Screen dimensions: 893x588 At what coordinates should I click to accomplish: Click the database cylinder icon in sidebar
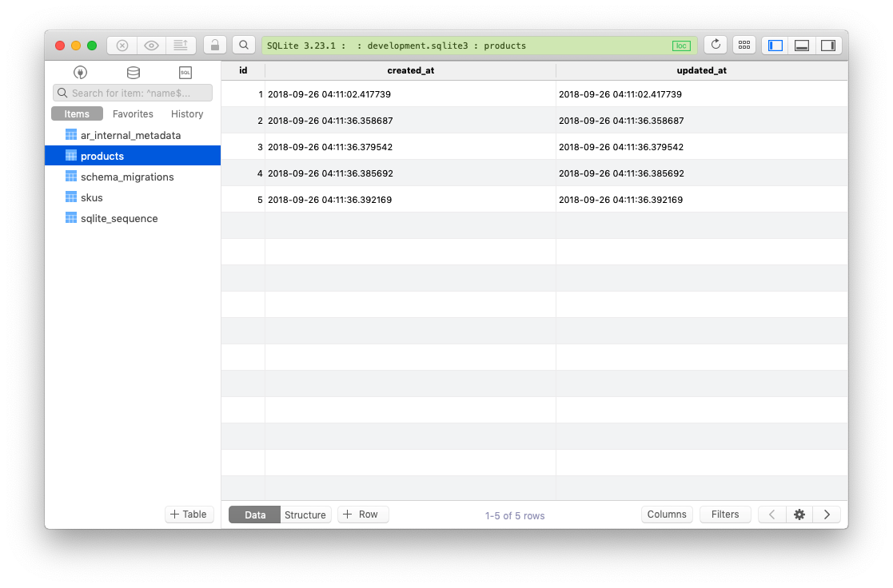(x=134, y=72)
